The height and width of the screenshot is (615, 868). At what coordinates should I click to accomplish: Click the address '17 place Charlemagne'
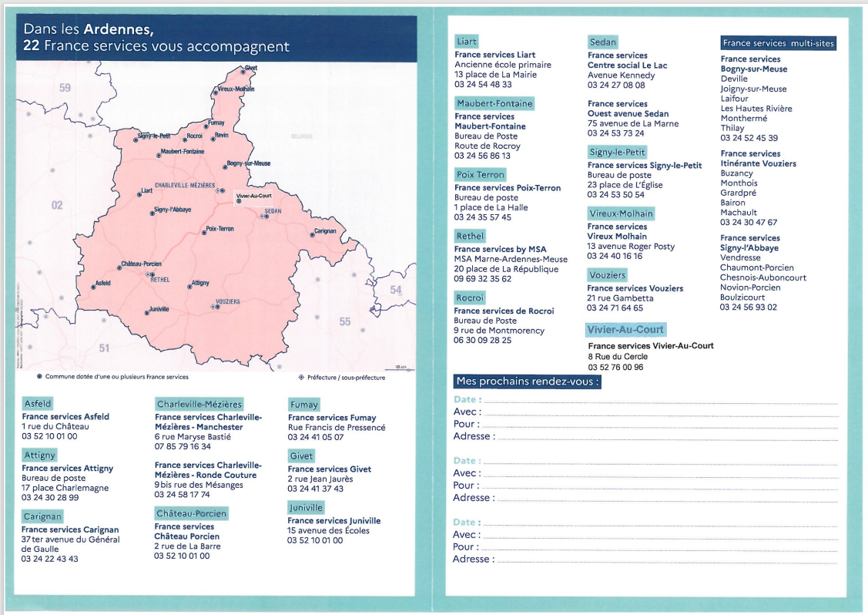65,488
